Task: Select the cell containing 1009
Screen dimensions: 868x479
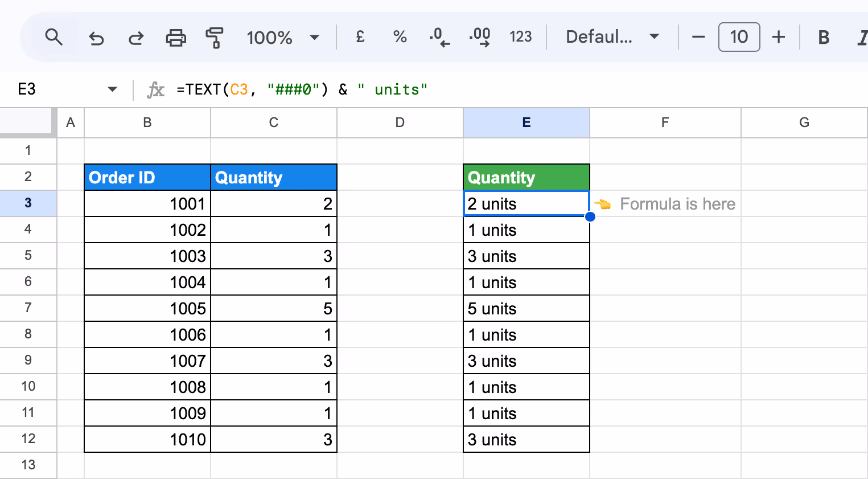Action: [147, 413]
